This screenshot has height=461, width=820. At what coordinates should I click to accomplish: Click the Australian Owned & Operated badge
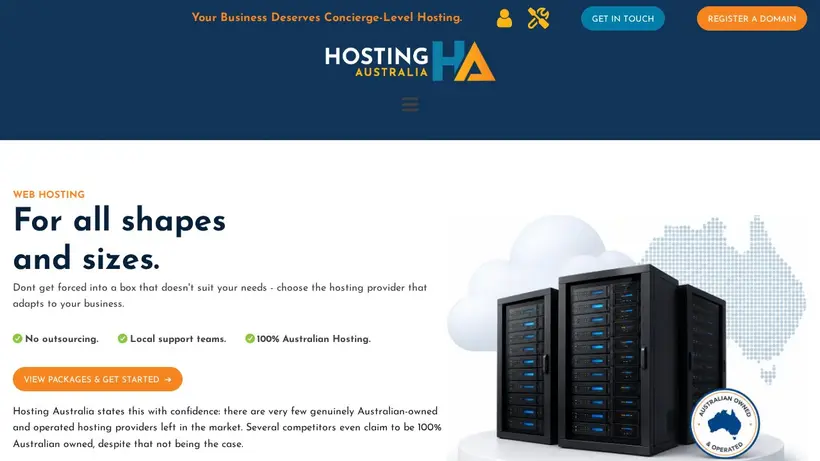tap(725, 423)
